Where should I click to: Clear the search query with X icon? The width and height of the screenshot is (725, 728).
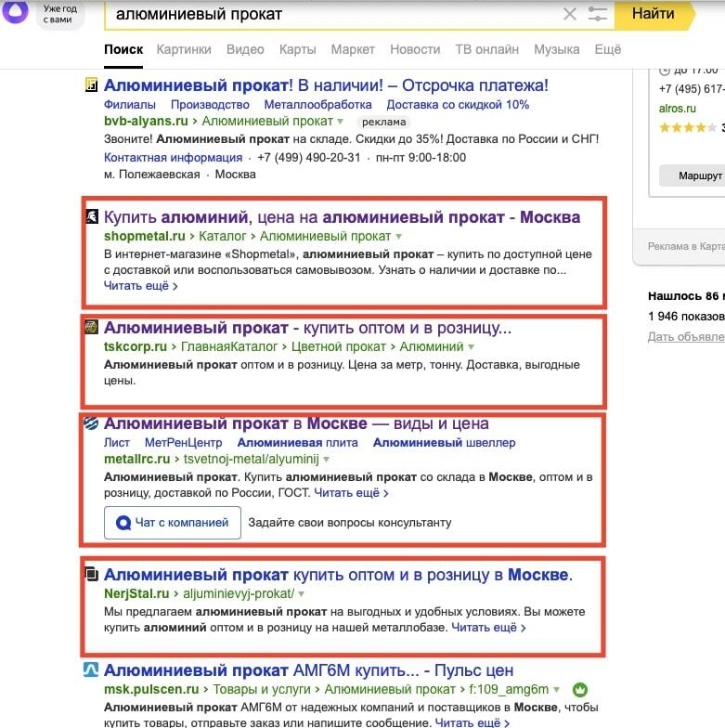click(x=570, y=14)
